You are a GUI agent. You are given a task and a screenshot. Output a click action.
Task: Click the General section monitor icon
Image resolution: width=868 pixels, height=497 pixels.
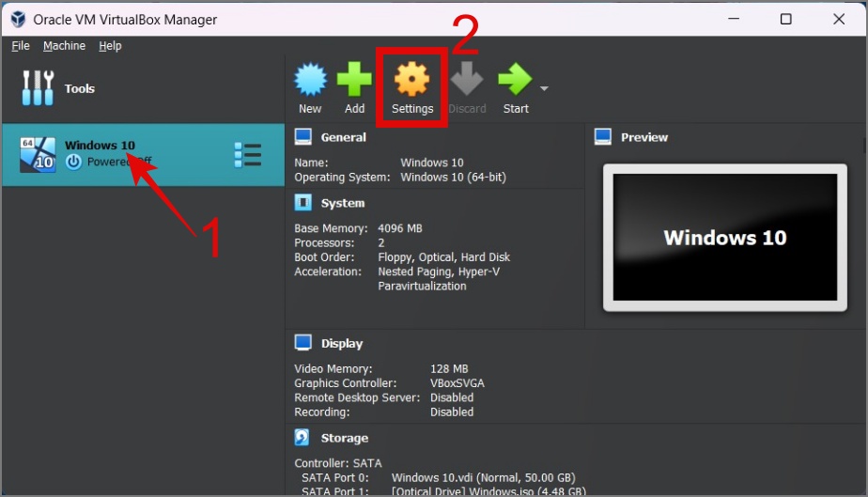(302, 137)
